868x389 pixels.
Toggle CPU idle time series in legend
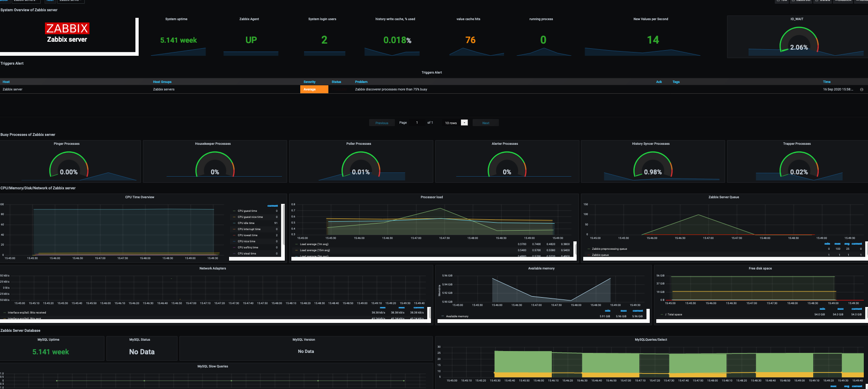(x=246, y=223)
